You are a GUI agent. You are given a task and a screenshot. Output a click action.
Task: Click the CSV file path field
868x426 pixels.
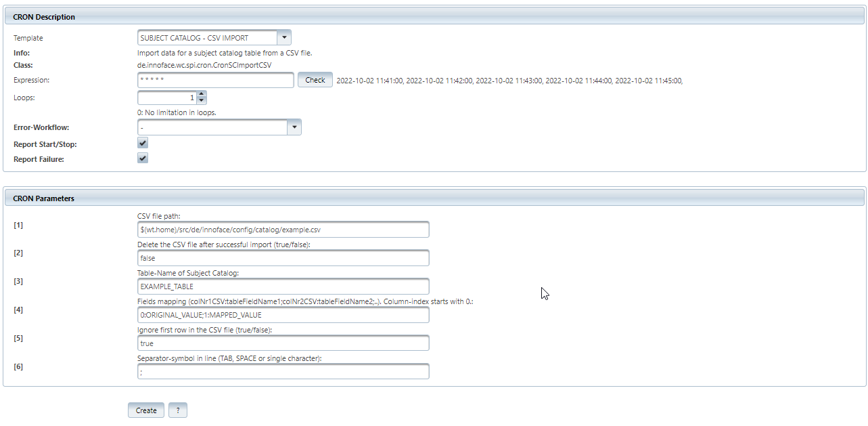tap(283, 230)
